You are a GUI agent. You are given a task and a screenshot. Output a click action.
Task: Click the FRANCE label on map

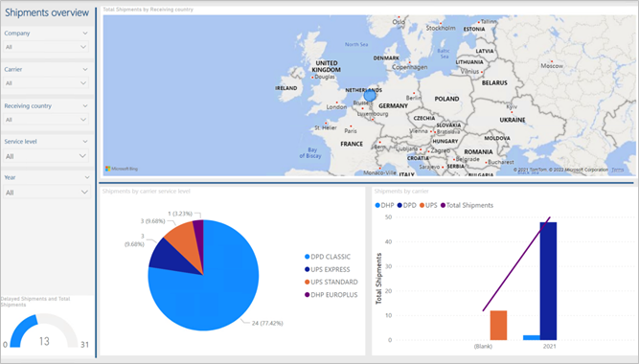(352, 144)
